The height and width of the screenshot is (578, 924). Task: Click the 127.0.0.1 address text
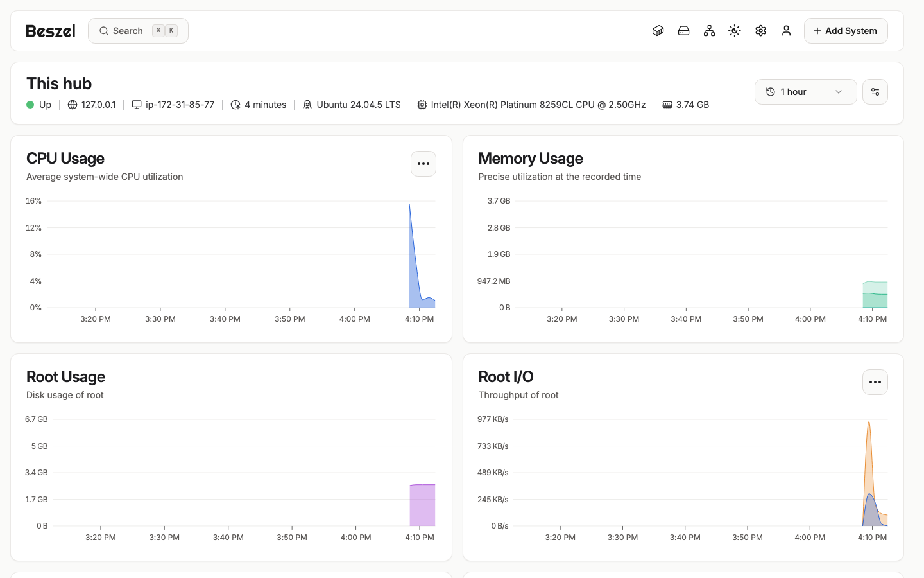(99, 105)
